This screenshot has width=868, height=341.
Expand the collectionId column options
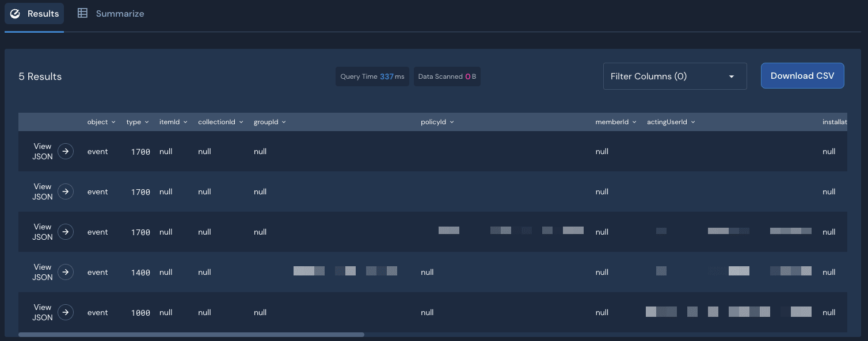pyautogui.click(x=241, y=121)
